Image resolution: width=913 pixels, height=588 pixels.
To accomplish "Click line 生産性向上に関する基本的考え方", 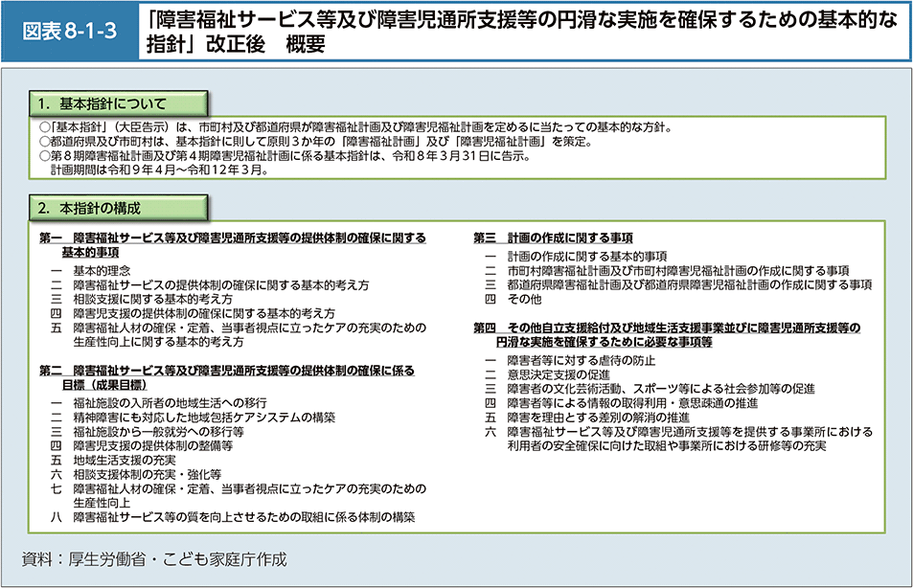I will point(158,342).
